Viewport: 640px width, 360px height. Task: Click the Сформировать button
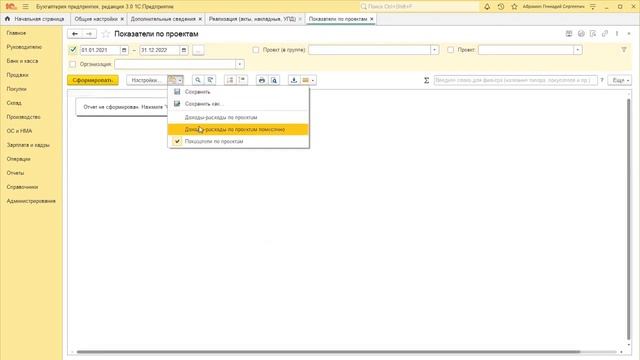93,80
